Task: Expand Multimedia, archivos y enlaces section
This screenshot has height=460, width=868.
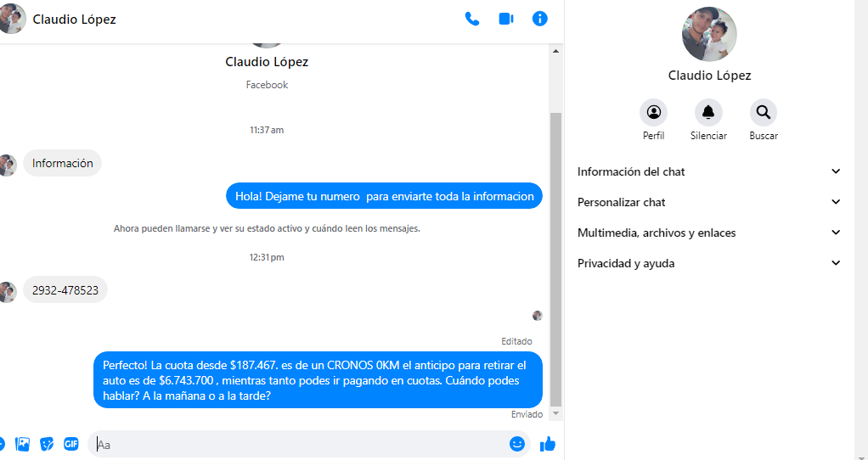Action: pos(708,233)
